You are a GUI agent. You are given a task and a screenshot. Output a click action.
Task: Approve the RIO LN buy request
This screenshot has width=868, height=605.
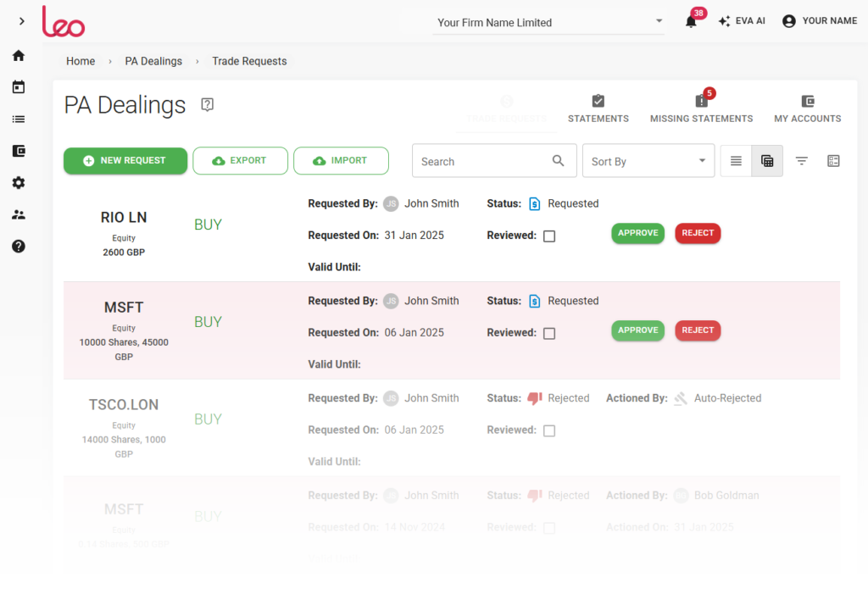pos(637,232)
